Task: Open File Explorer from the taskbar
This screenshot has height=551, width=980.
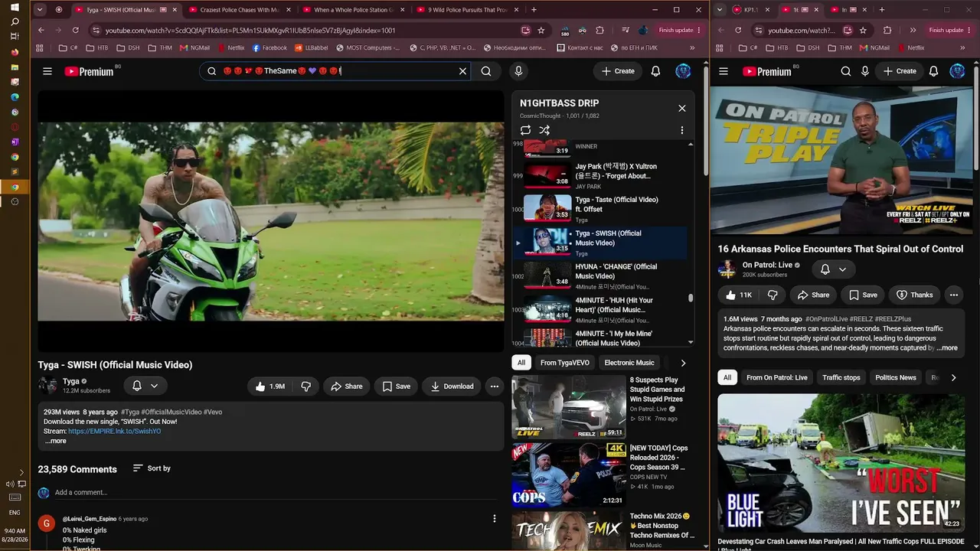Action: click(x=15, y=67)
